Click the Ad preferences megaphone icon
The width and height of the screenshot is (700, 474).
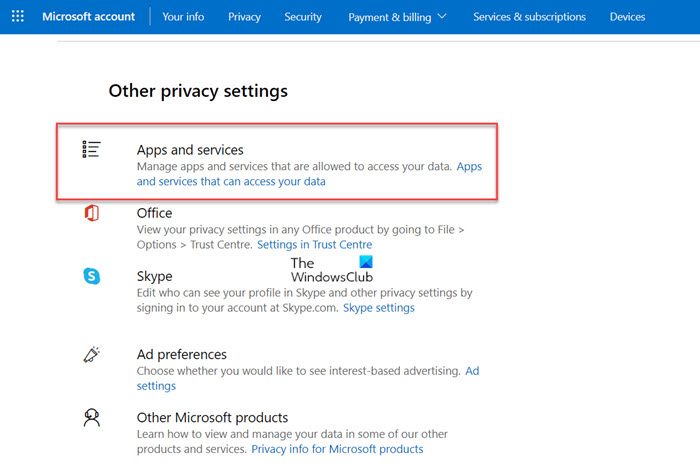[91, 355]
